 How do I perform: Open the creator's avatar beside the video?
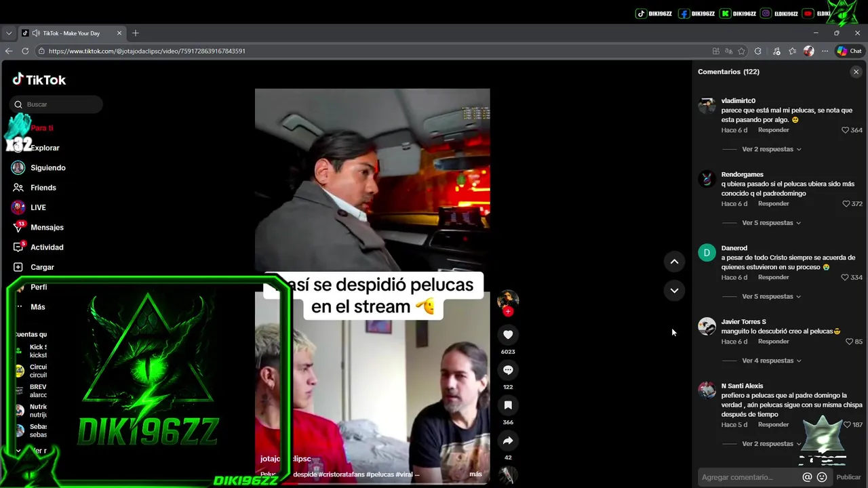tap(508, 300)
